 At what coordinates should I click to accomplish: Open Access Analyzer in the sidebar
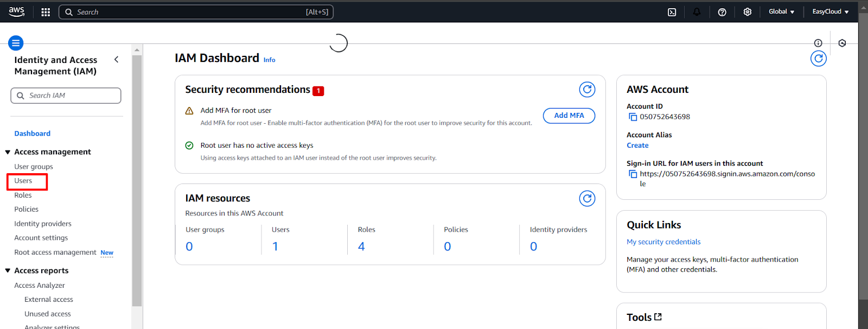40,286
